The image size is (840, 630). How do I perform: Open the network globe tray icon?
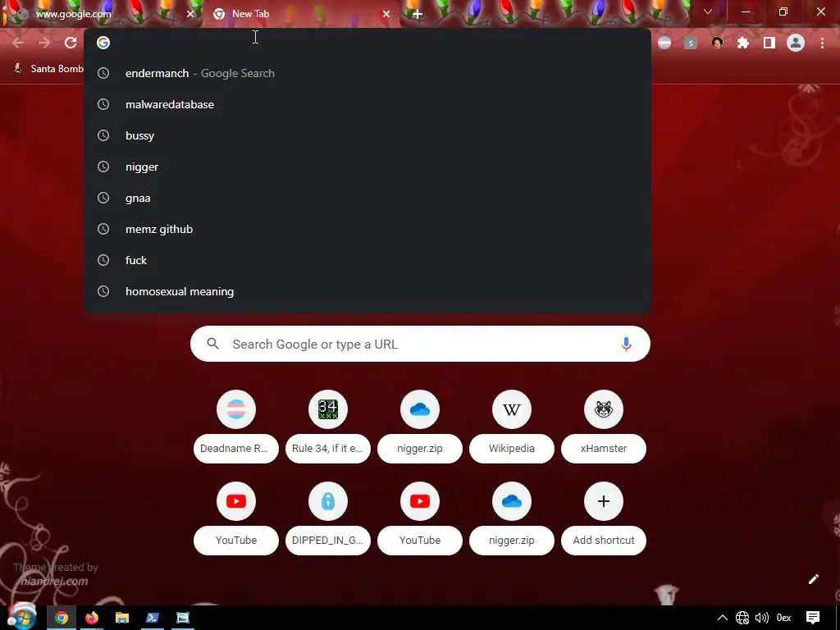(x=742, y=619)
